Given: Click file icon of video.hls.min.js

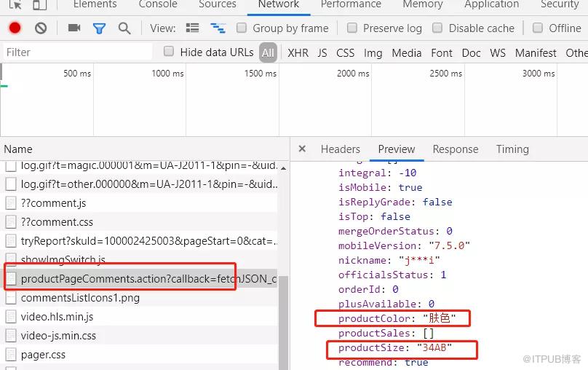Looking at the screenshot, I should [x=11, y=317].
